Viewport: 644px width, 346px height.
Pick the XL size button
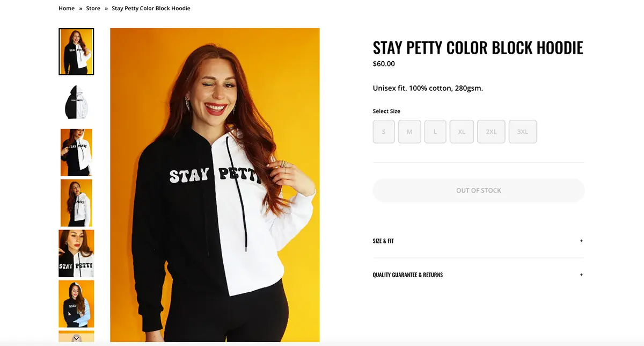coord(462,132)
